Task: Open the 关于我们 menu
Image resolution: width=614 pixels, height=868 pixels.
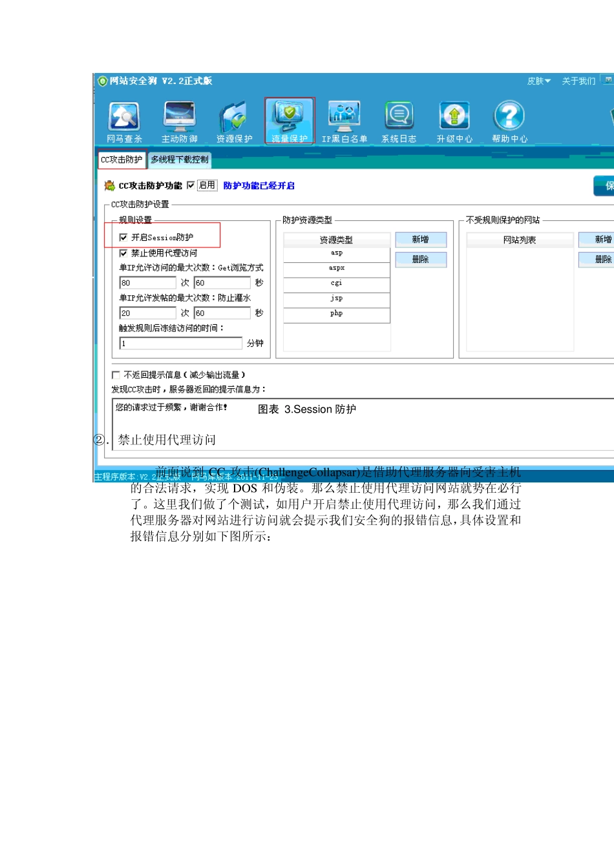Action: (578, 81)
